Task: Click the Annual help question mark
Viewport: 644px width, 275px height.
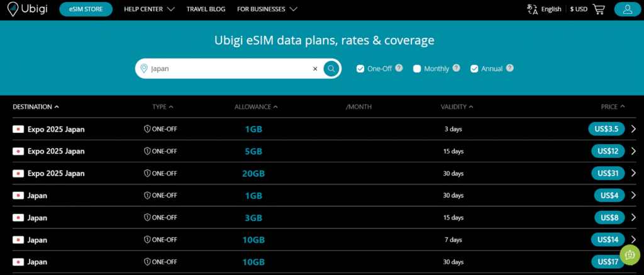Action: (x=510, y=68)
